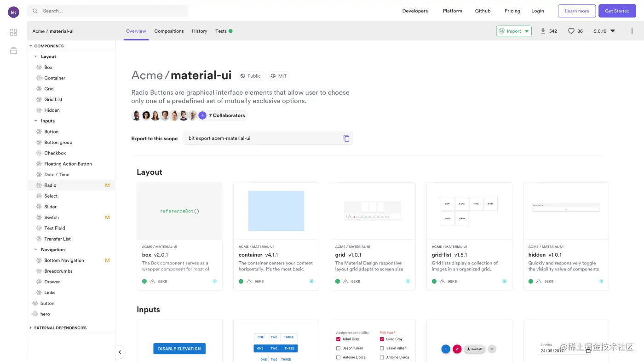The height and width of the screenshot is (362, 644).
Task: Open the Developers menu
Action: [x=415, y=11]
